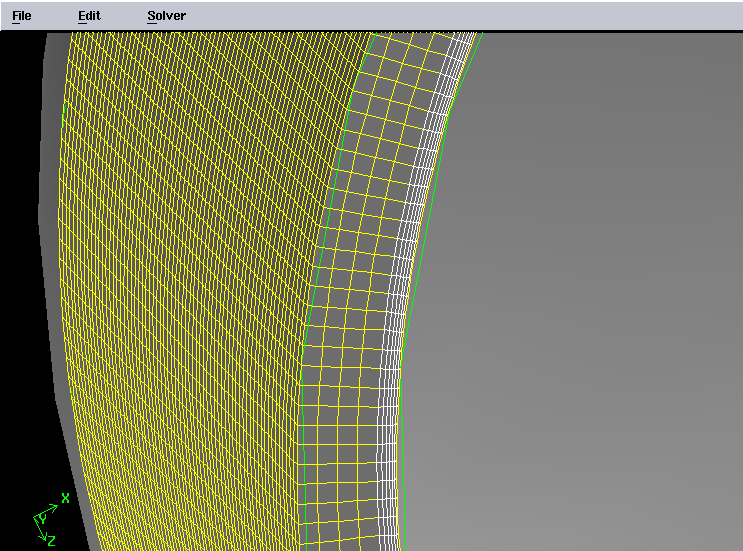Open the Edit menu
This screenshot has width=743, height=551.
[89, 16]
